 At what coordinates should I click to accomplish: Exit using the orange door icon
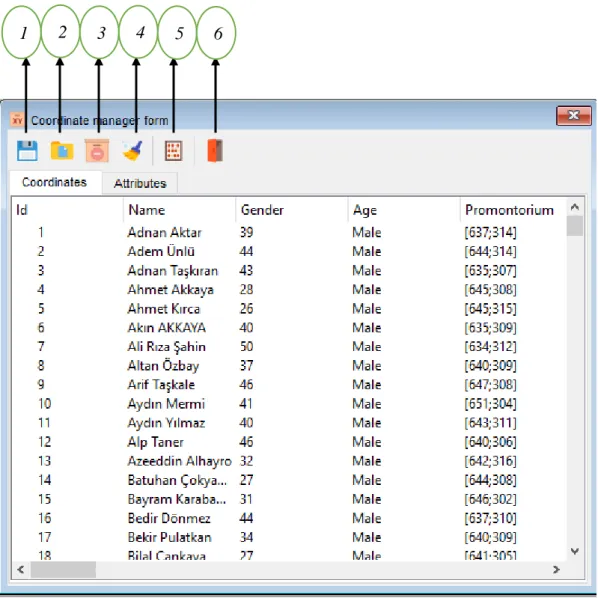point(215,151)
